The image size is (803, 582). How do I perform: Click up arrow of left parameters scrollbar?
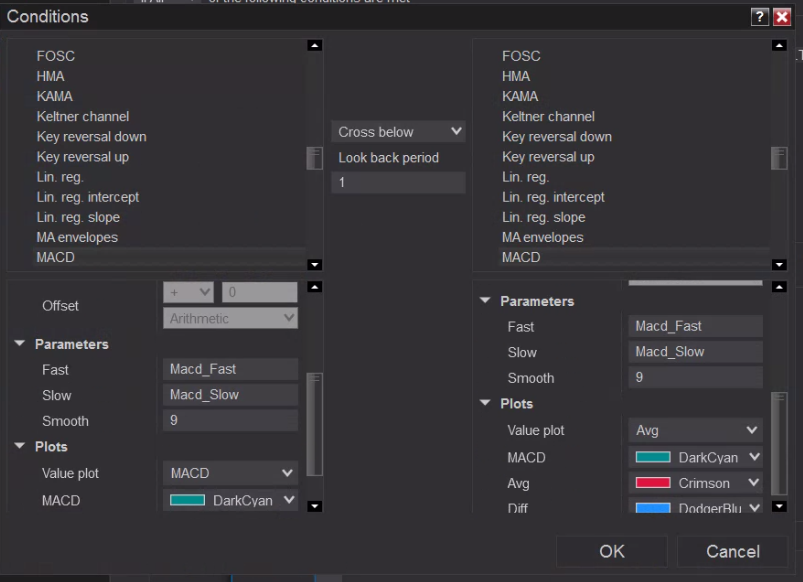[x=314, y=287]
